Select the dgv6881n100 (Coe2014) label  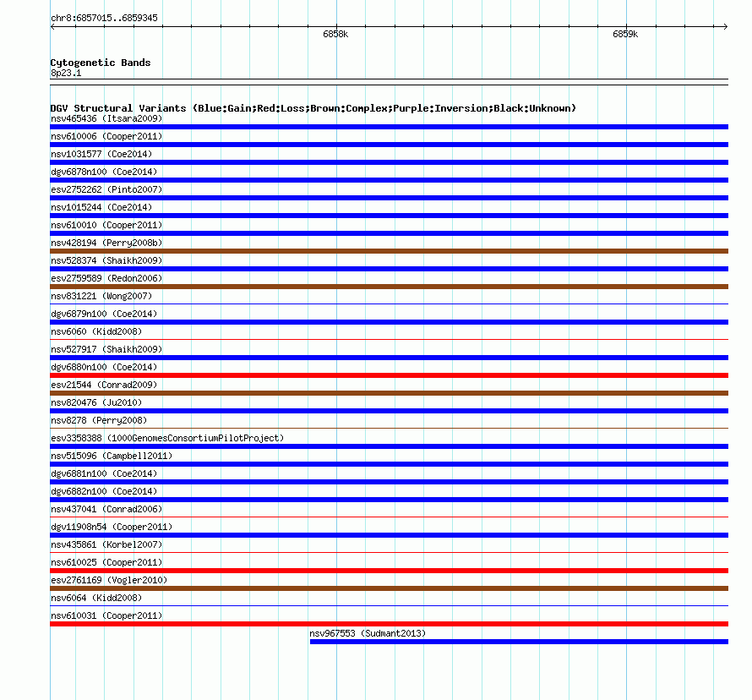click(104, 473)
